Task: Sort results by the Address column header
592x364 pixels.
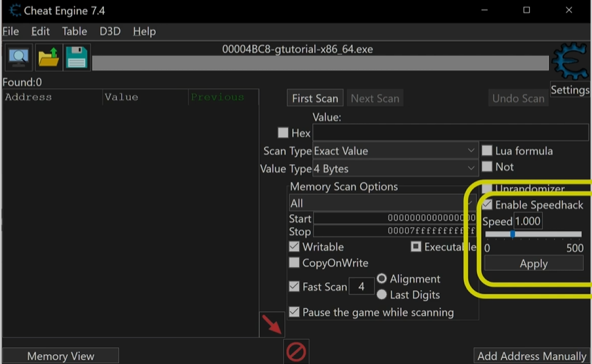Action: point(53,97)
